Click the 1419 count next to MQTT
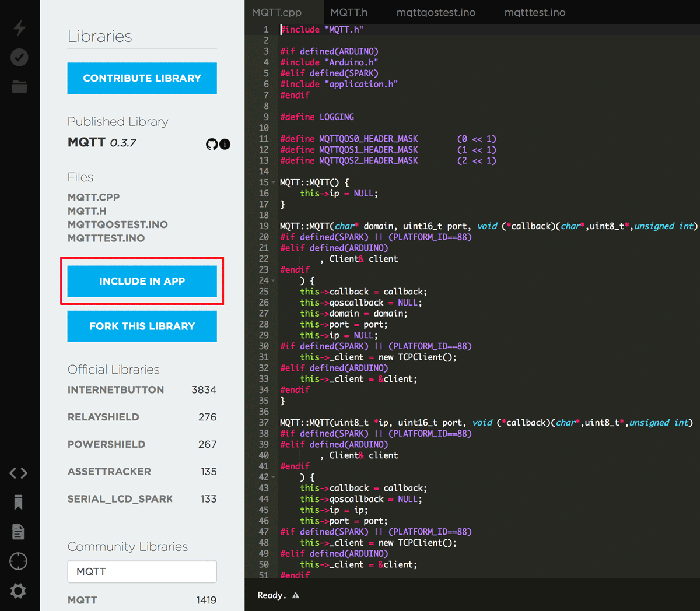The height and width of the screenshot is (611, 700). click(x=206, y=600)
